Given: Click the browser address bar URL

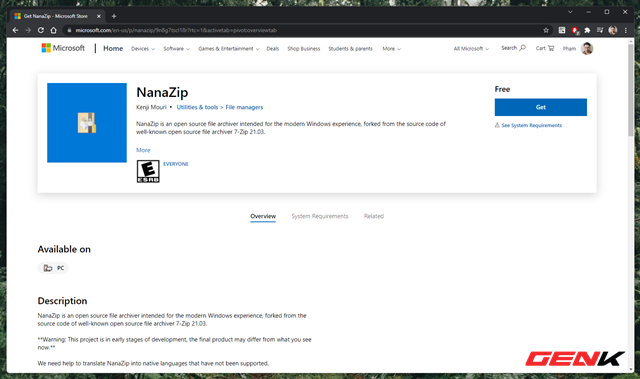Looking at the screenshot, I should 176,30.
